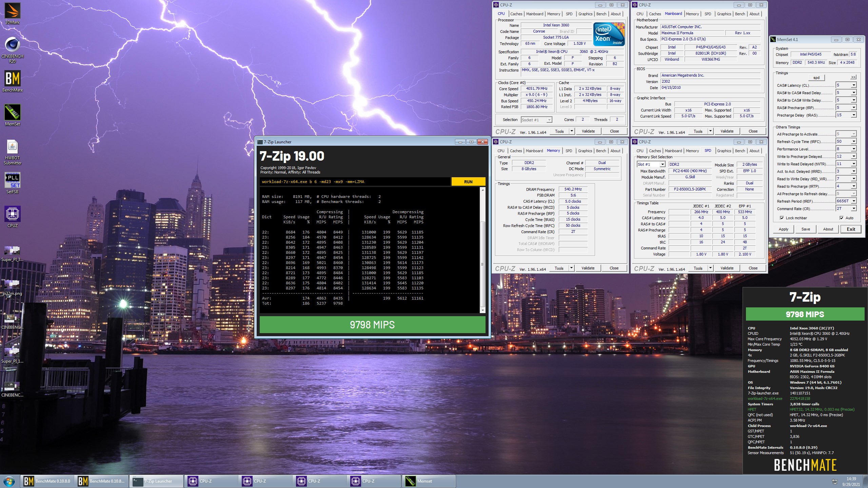868x488 pixels.
Task: Select the Memory tab in CPU-Z Mainboard window
Action: pyautogui.click(x=692, y=14)
